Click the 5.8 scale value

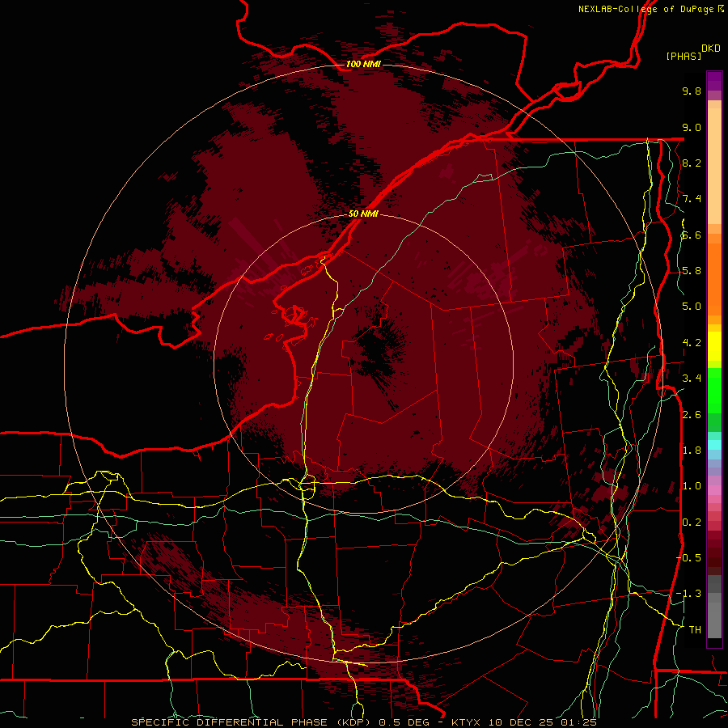tap(692, 271)
